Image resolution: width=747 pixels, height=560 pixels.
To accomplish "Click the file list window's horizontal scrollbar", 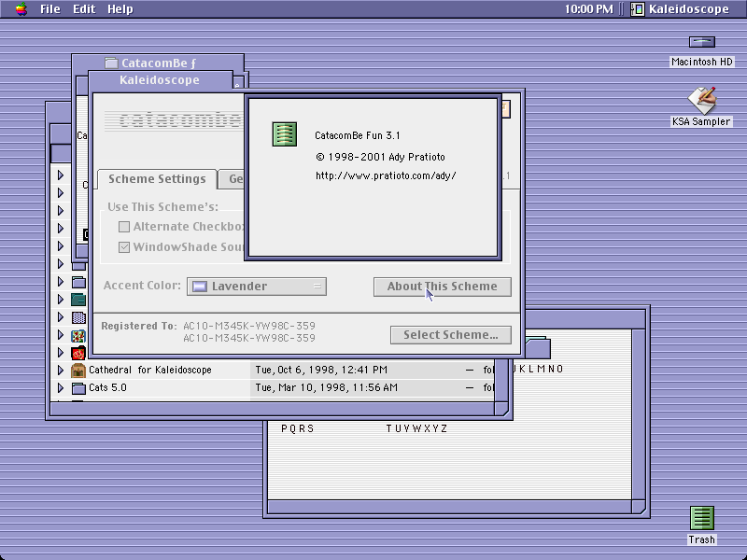I will tap(272, 409).
